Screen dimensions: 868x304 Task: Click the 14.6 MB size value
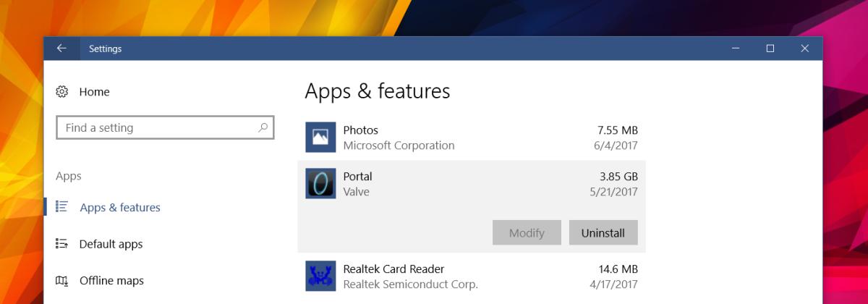(617, 269)
